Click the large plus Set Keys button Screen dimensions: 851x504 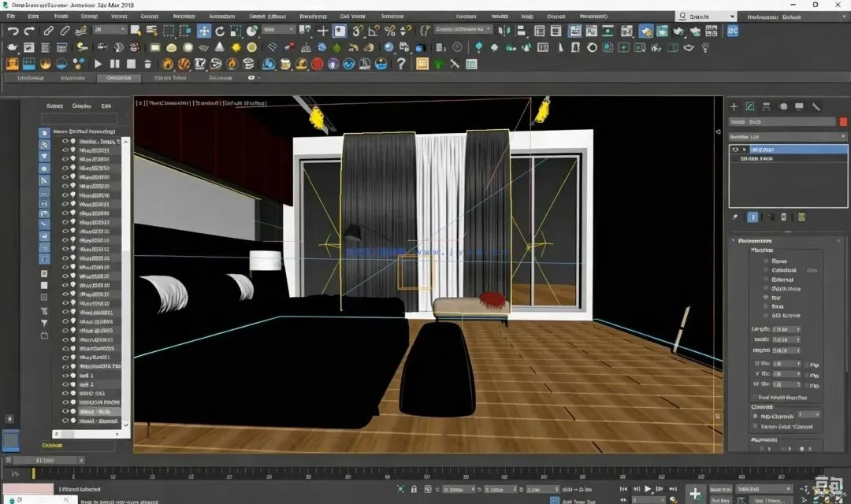pyautogui.click(x=695, y=494)
